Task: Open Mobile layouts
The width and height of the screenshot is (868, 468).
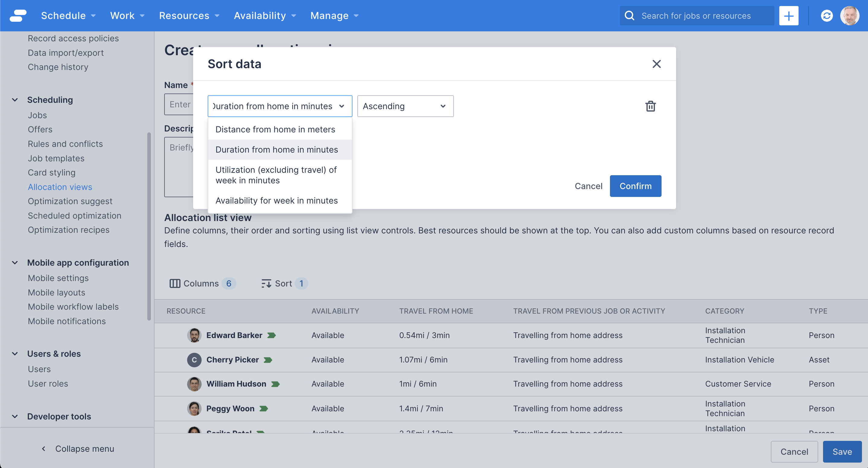Action: [56, 292]
